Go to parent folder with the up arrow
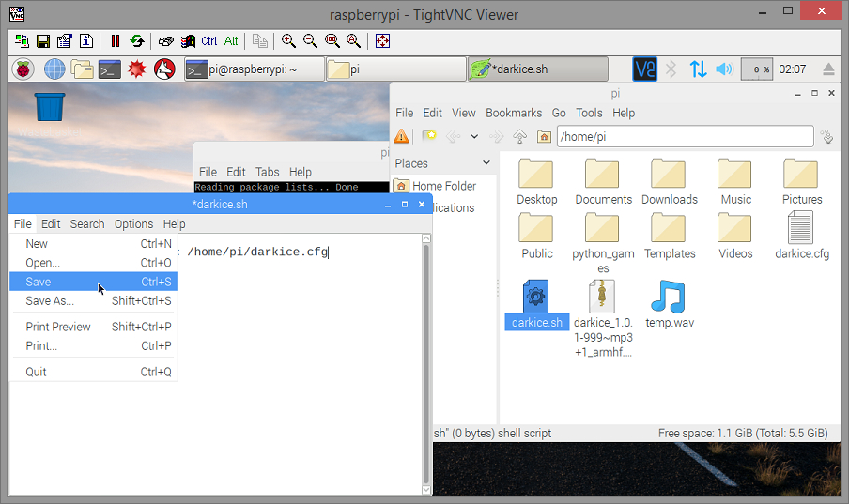The width and height of the screenshot is (849, 504). pyautogui.click(x=519, y=136)
